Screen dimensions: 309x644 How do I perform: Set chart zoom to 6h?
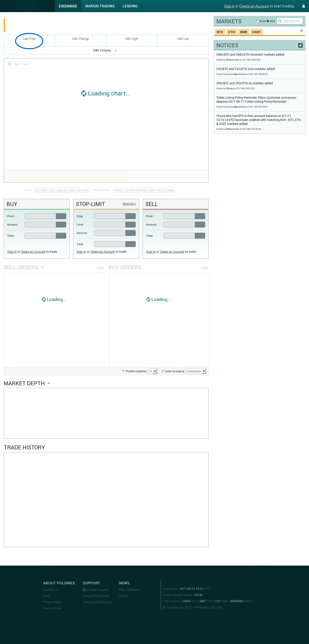38,190
